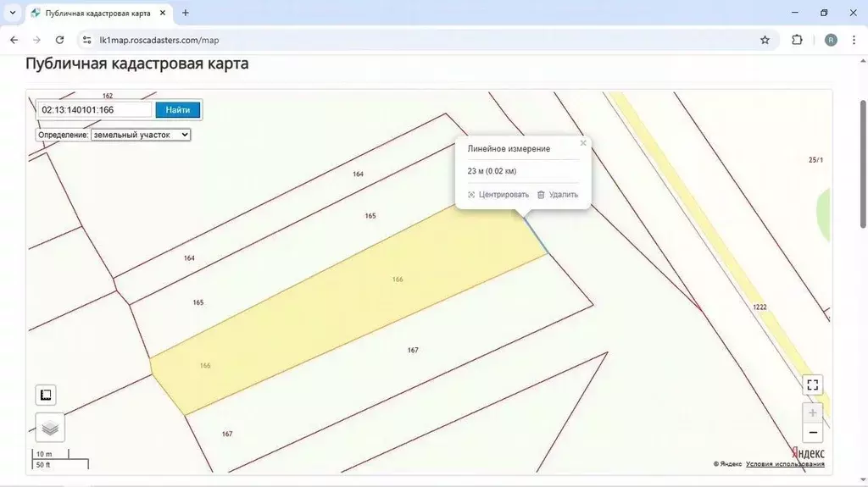Zoom out on the map

tap(812, 433)
